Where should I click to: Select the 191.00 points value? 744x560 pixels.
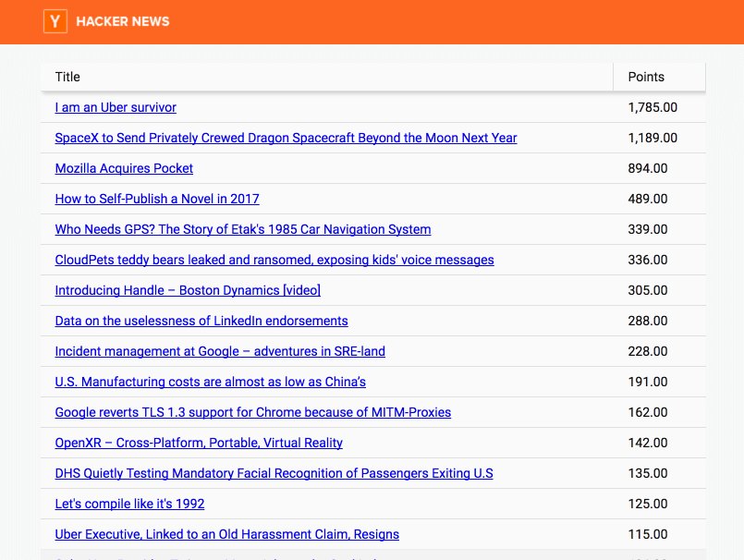(x=648, y=382)
